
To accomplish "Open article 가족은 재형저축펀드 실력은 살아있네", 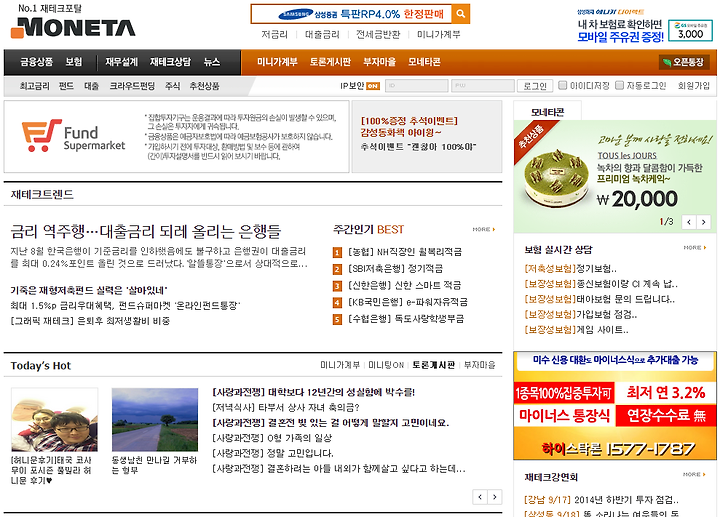I will click(x=89, y=290).
